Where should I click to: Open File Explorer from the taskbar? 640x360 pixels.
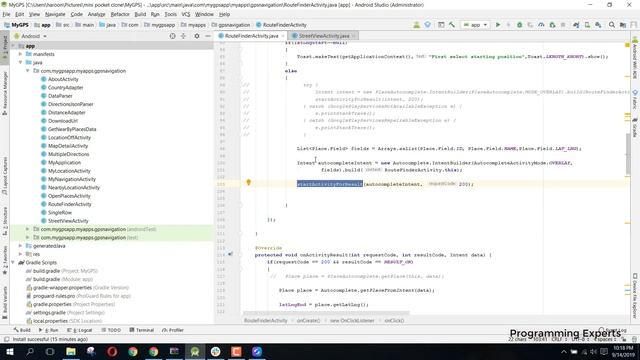click(x=71, y=351)
